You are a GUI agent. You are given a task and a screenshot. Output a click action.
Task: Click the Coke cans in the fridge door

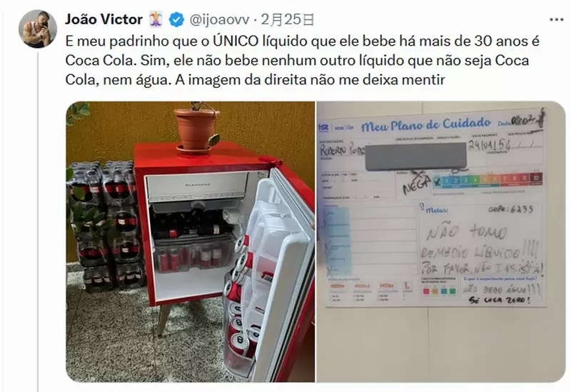point(241,298)
